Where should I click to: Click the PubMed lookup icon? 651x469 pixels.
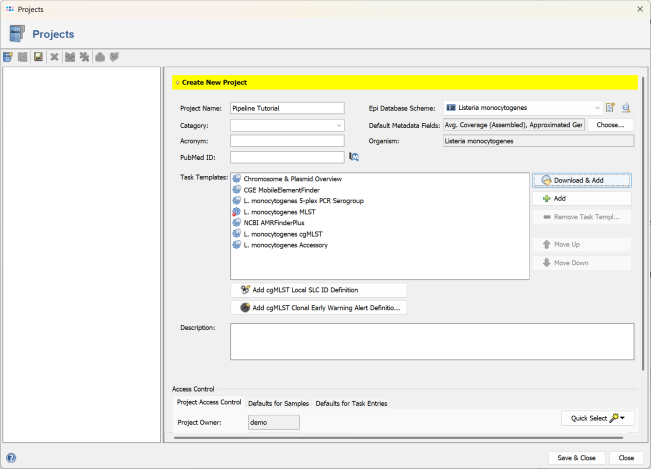coord(353,157)
